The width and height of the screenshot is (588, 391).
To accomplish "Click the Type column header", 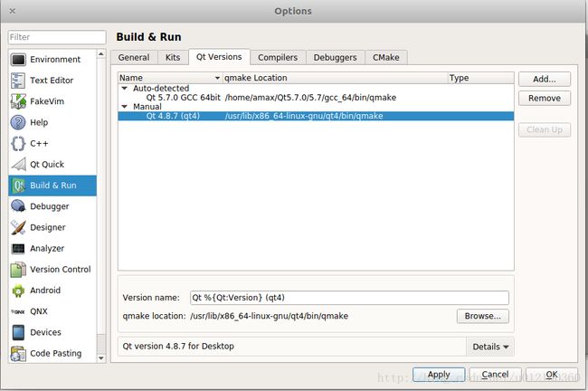I will point(481,78).
